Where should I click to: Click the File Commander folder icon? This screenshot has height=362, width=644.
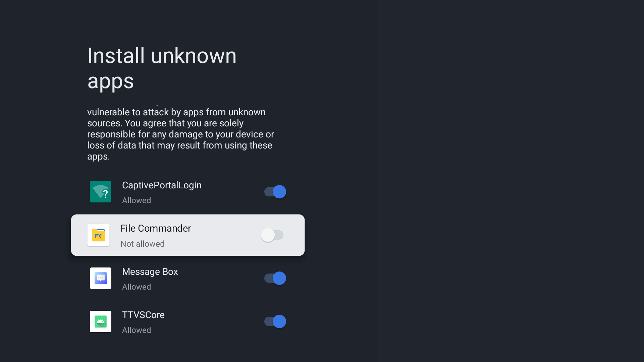[98, 235]
